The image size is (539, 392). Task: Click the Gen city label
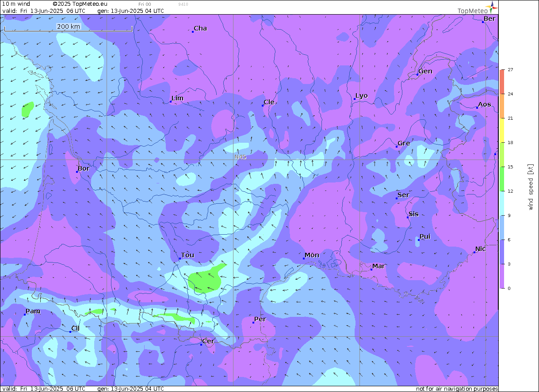tap(425, 71)
